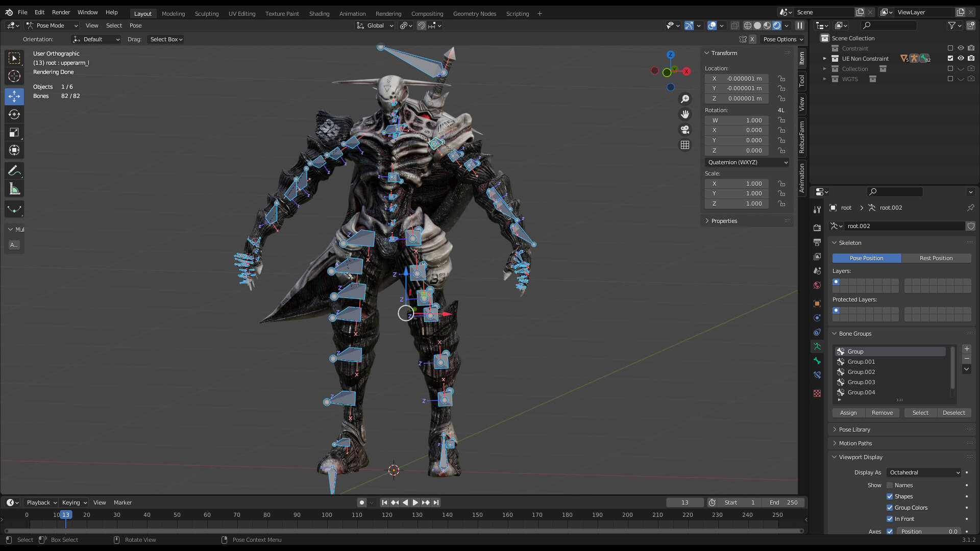Open Bone properties tab
Image resolution: width=980 pixels, height=551 pixels.
[817, 361]
